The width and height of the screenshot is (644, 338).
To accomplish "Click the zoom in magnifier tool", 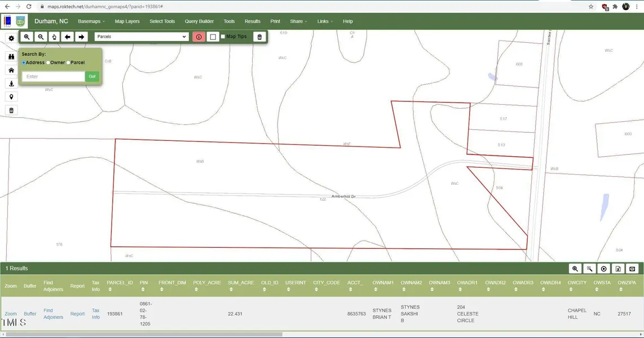I will [x=27, y=37].
